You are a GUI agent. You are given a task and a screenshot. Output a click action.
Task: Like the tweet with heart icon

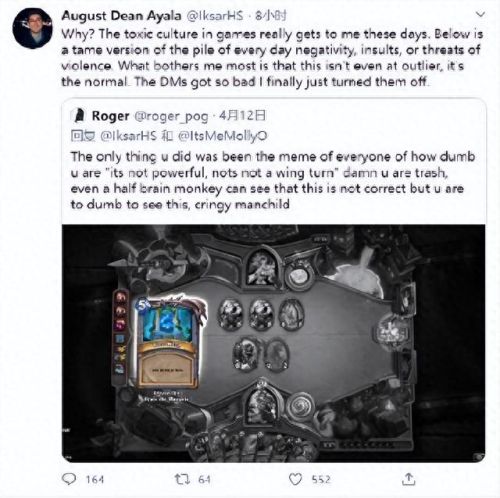coord(295,479)
